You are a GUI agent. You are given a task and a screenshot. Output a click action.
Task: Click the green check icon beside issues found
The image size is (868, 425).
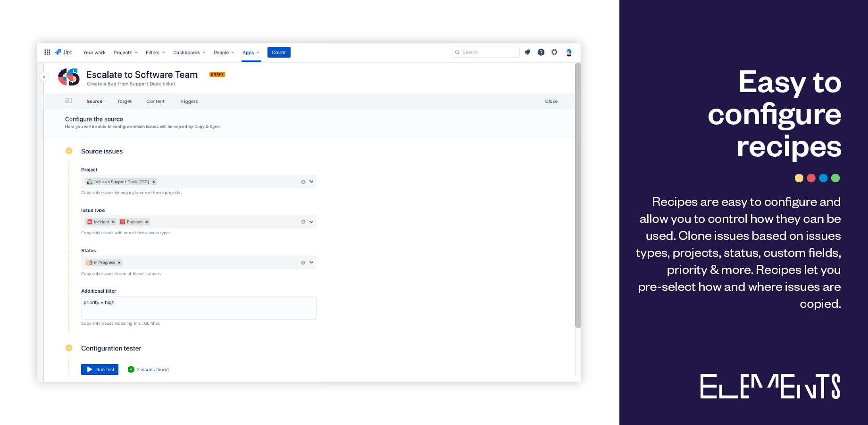click(x=131, y=369)
